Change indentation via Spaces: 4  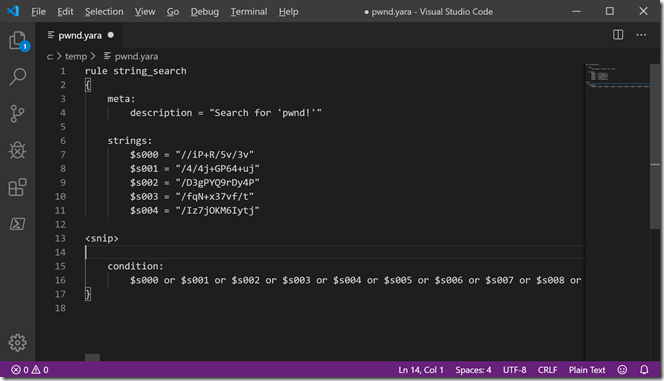[x=473, y=370]
